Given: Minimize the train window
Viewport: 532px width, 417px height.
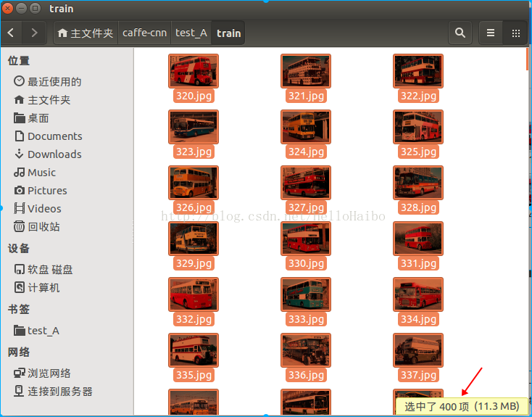Looking at the screenshot, I should tap(21, 8).
